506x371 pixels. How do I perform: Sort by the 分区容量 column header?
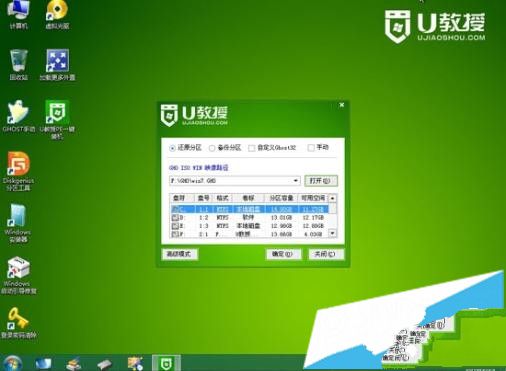click(281, 198)
